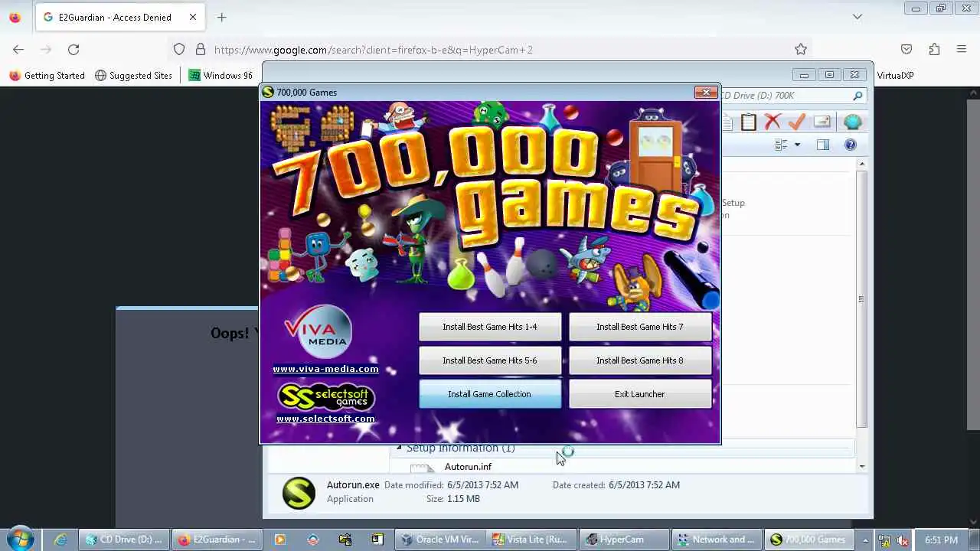
Task: Switch to HyperCam taskbar button
Action: [623, 540]
